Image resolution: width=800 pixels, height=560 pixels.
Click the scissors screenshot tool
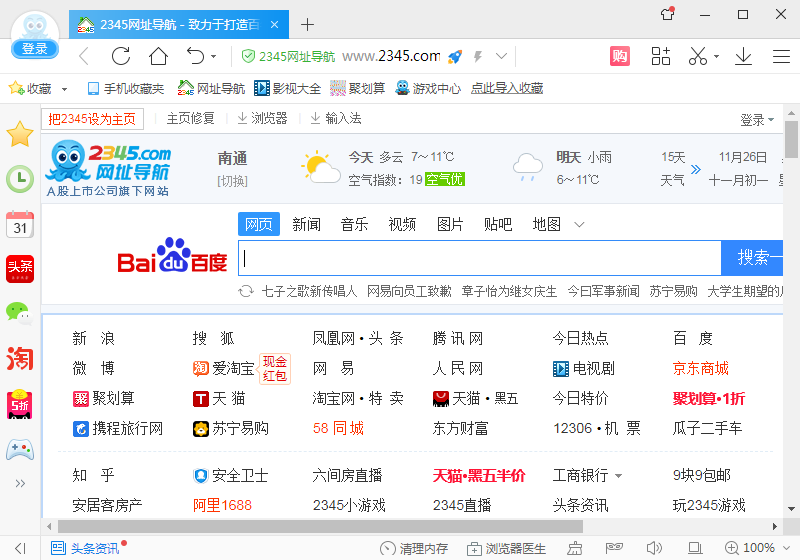[698, 56]
